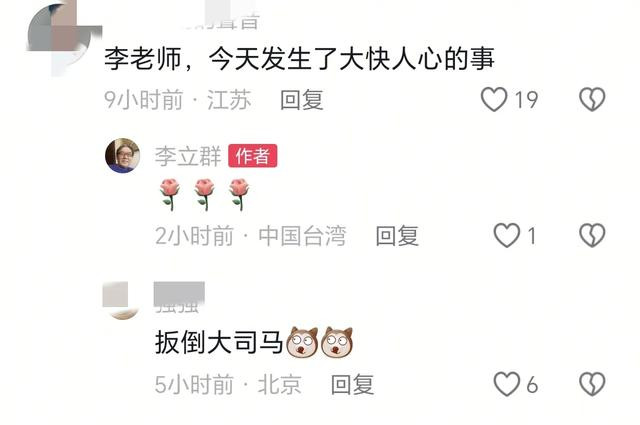Reply to the comment from 江苏
The width and height of the screenshot is (640, 425).
pyautogui.click(x=302, y=100)
